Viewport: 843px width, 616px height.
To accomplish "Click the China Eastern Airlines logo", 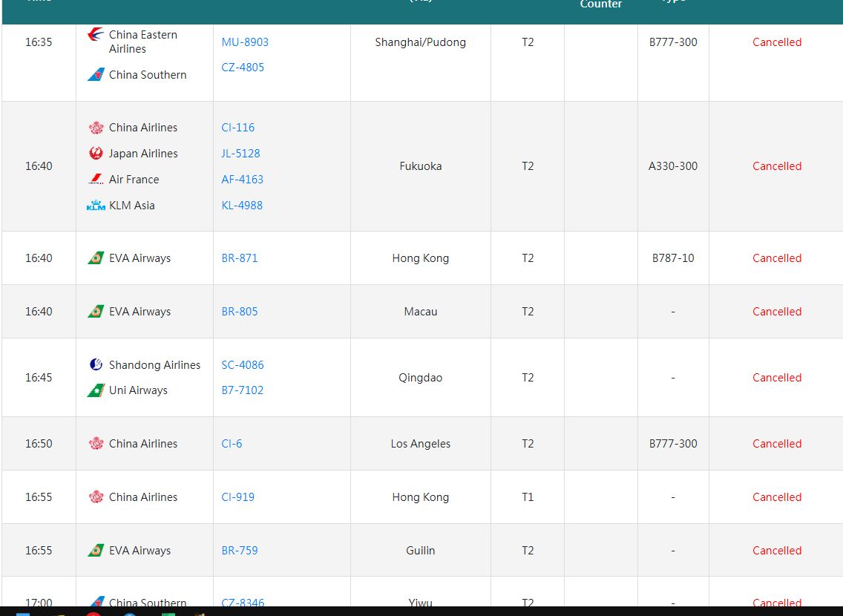I will click(96, 35).
